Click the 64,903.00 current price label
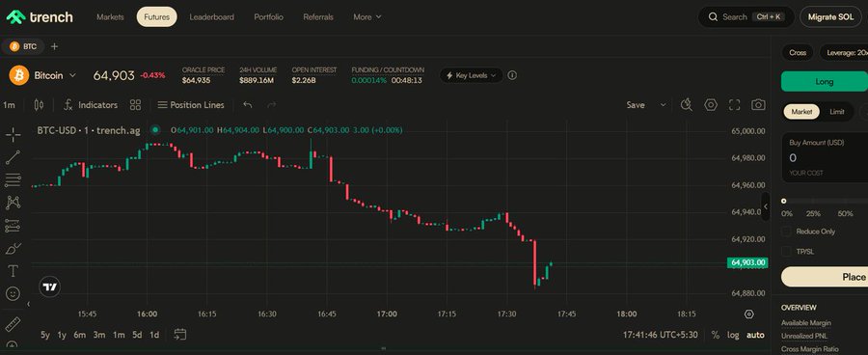Viewport: 868px width, 355px height. coord(747,262)
